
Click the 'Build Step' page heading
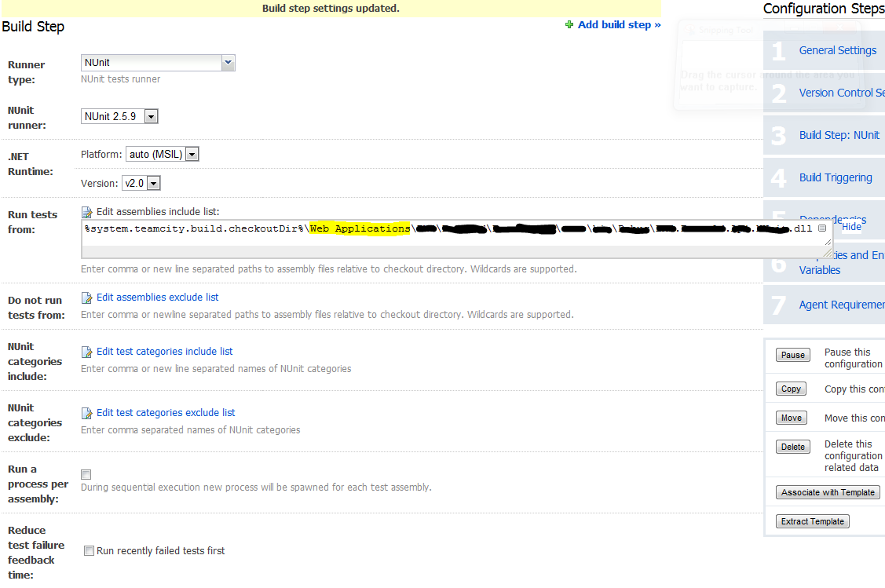(33, 27)
